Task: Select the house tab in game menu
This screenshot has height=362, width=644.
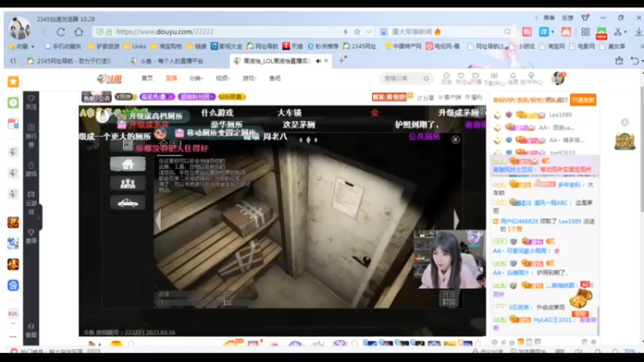Action: (128, 164)
